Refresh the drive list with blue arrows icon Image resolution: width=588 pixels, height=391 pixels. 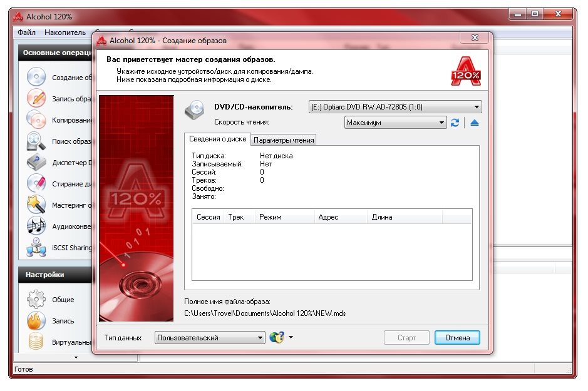pos(455,123)
